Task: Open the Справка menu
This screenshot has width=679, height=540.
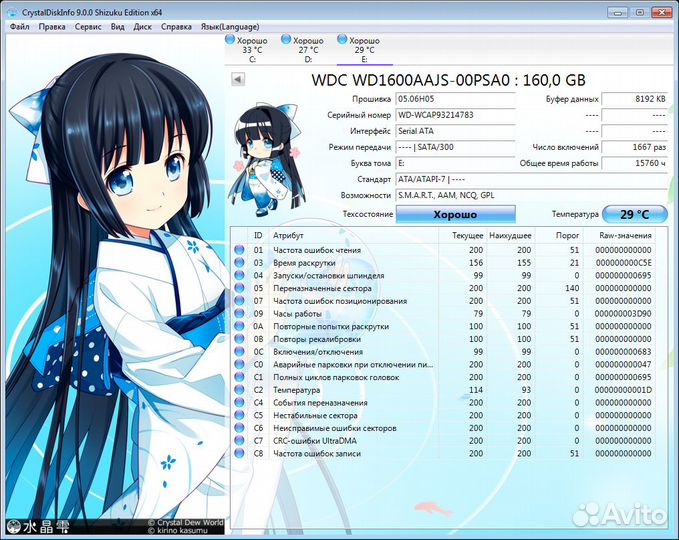Action: tap(176, 27)
